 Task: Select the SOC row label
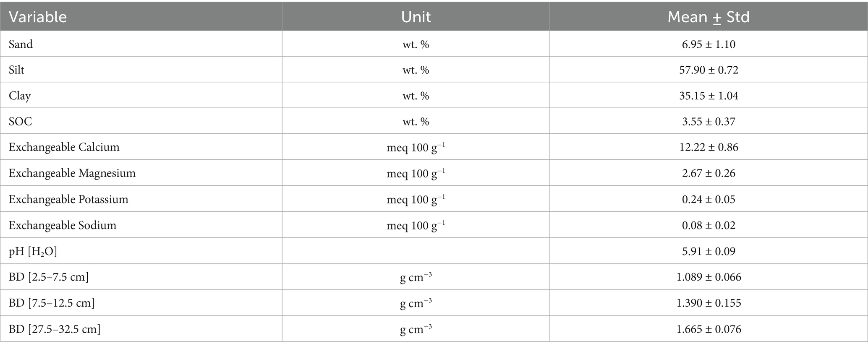20,122
